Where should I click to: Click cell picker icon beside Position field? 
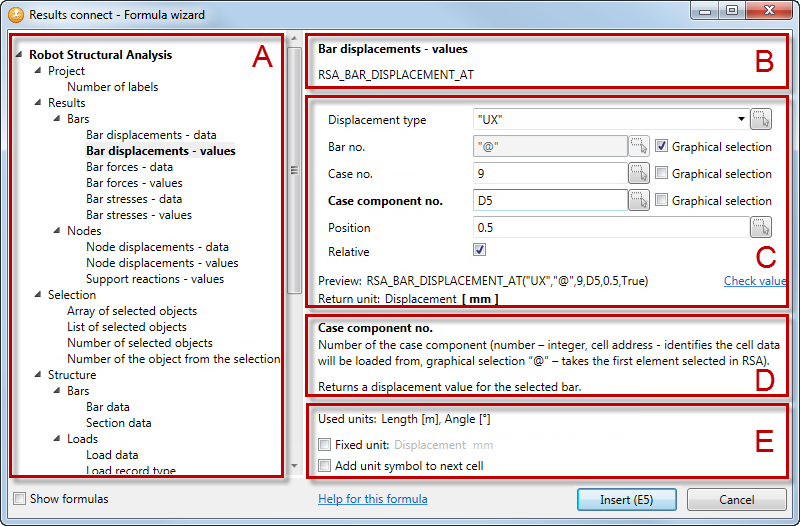tap(761, 228)
